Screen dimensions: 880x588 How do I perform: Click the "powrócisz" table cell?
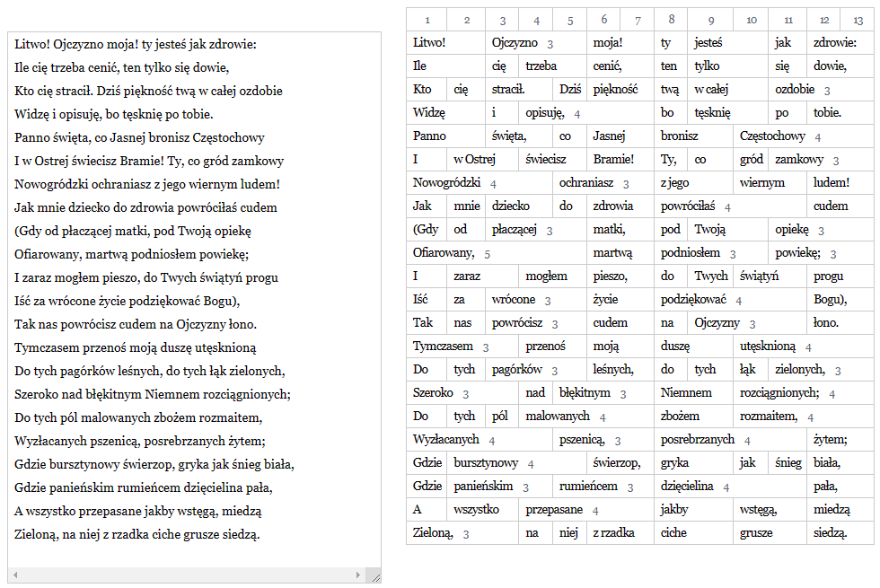[x=536, y=322]
